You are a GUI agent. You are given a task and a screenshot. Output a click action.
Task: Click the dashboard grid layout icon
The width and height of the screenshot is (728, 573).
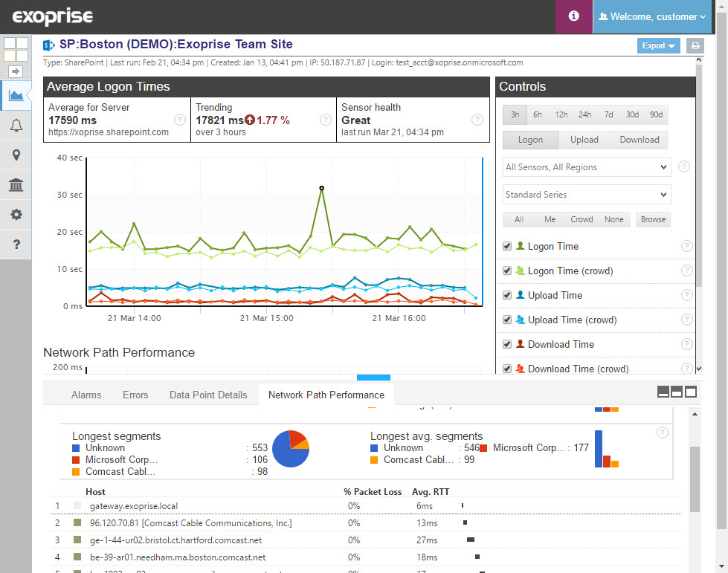[16, 49]
